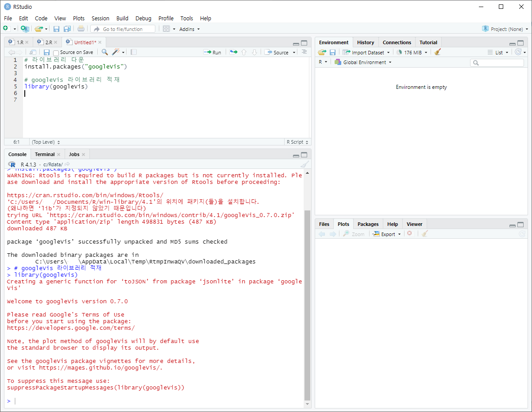Clear all plots with Plots broom icon

click(x=425, y=234)
